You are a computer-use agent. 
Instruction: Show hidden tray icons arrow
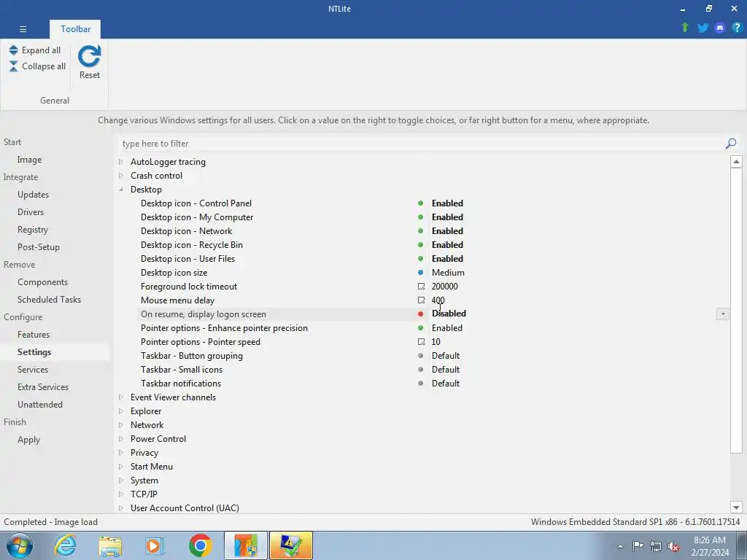click(x=620, y=546)
